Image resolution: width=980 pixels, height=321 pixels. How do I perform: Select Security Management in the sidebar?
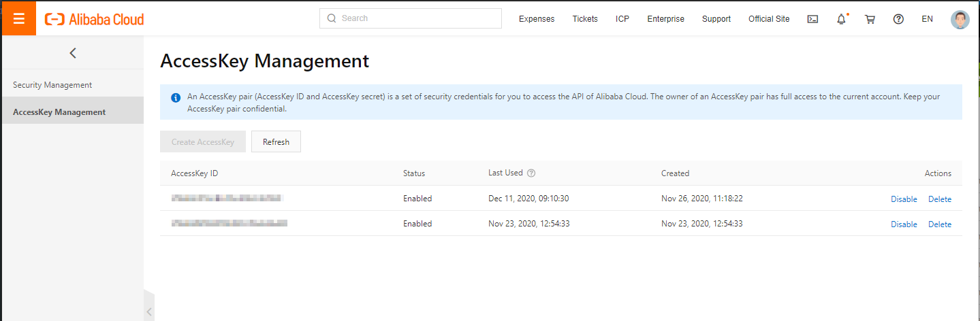coord(52,85)
